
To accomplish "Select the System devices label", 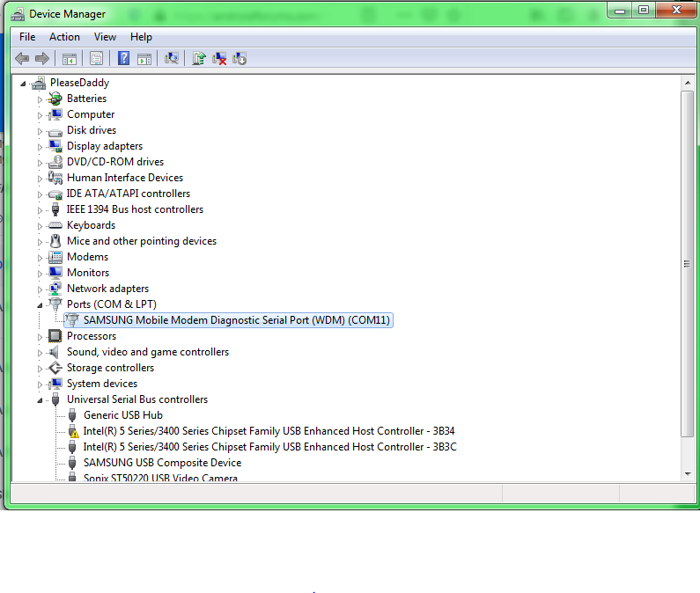I will click(102, 384).
